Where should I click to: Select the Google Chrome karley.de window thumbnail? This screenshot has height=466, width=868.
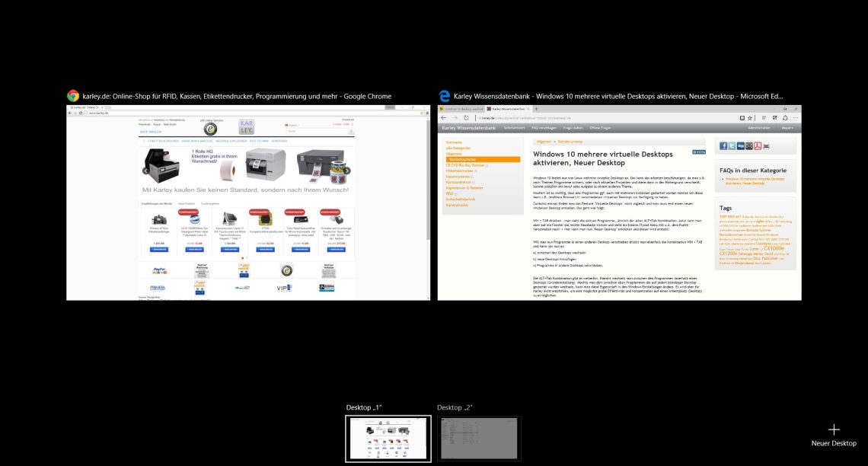point(248,203)
